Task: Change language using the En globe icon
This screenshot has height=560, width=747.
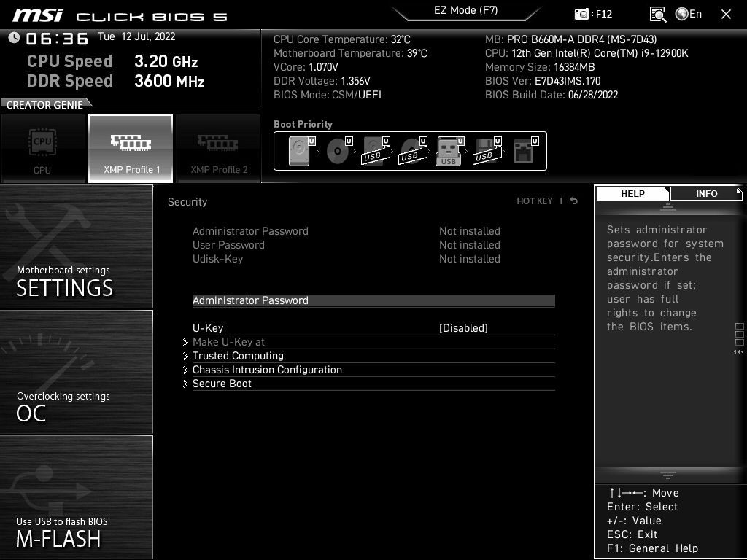Action: point(689,14)
